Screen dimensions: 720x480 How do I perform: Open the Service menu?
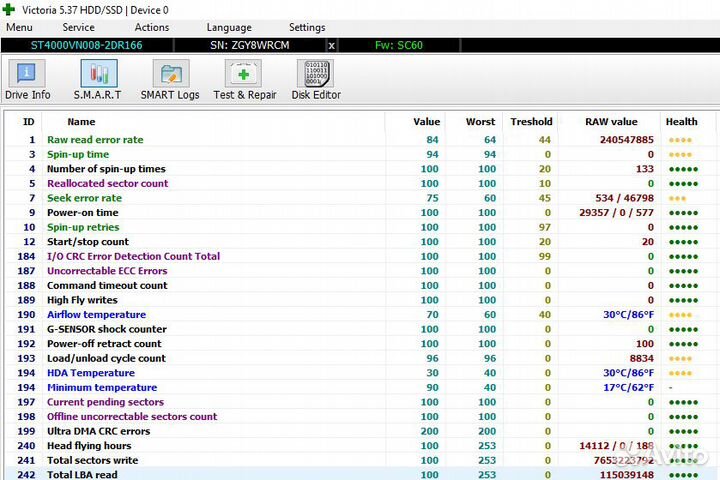click(78, 28)
